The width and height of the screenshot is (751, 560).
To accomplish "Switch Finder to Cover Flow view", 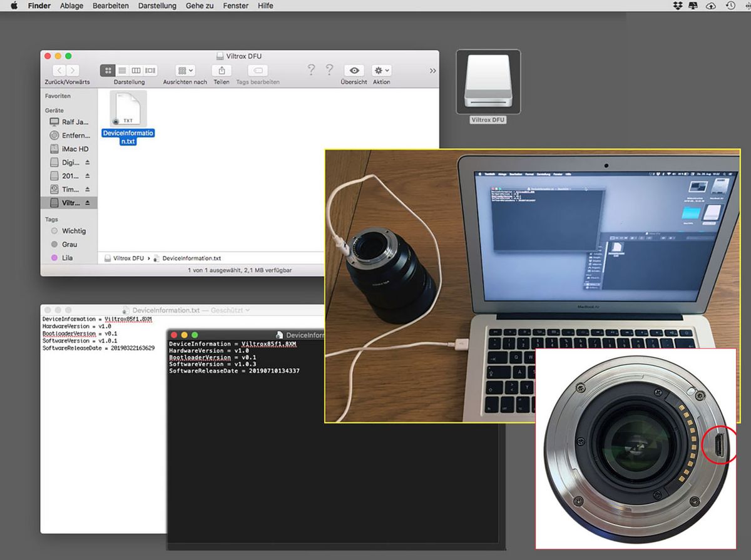I will [150, 71].
